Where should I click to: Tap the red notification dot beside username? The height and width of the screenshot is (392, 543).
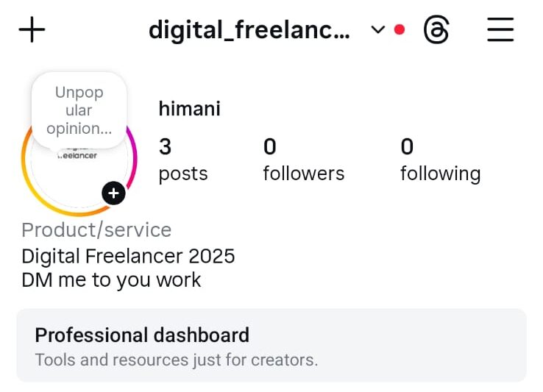(x=400, y=30)
